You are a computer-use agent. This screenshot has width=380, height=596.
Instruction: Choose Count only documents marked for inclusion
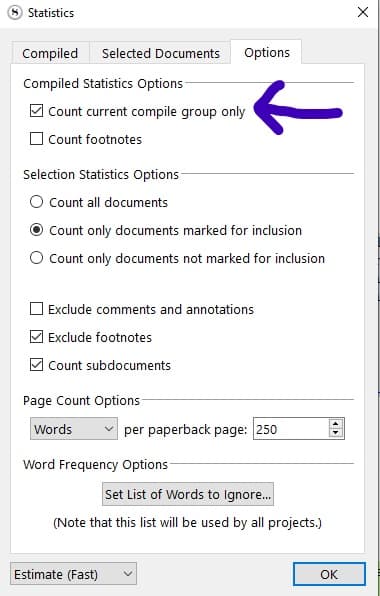pyautogui.click(x=36, y=230)
